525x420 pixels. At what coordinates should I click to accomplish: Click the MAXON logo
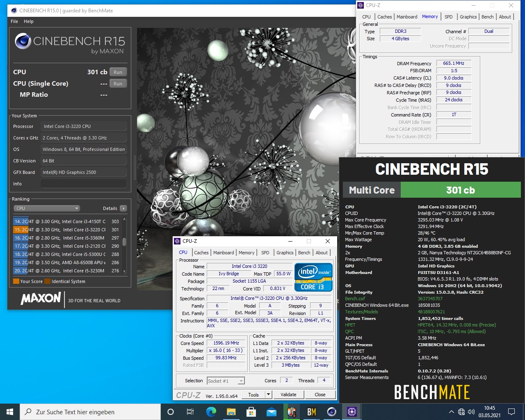pyautogui.click(x=41, y=298)
